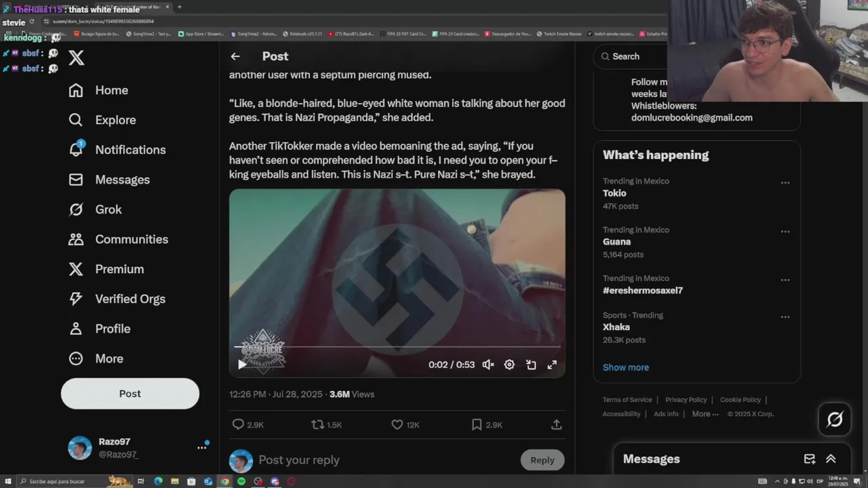
Task: Open Profile from the sidebar
Action: tap(100, 329)
